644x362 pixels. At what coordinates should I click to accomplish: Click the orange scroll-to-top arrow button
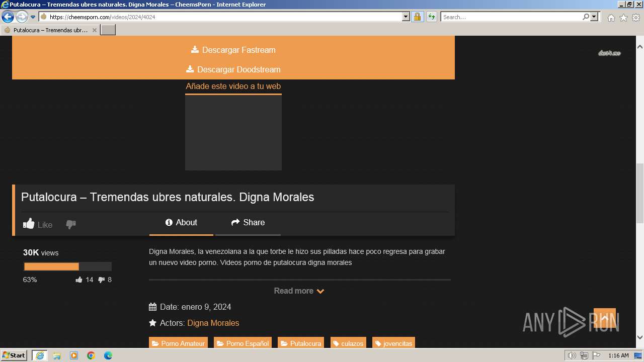605,318
